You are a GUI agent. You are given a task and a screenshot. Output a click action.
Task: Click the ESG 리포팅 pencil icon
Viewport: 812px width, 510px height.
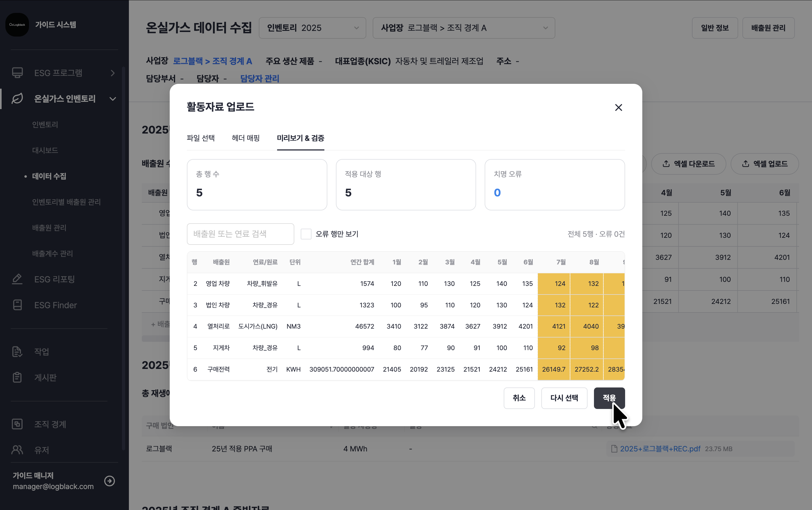click(17, 279)
